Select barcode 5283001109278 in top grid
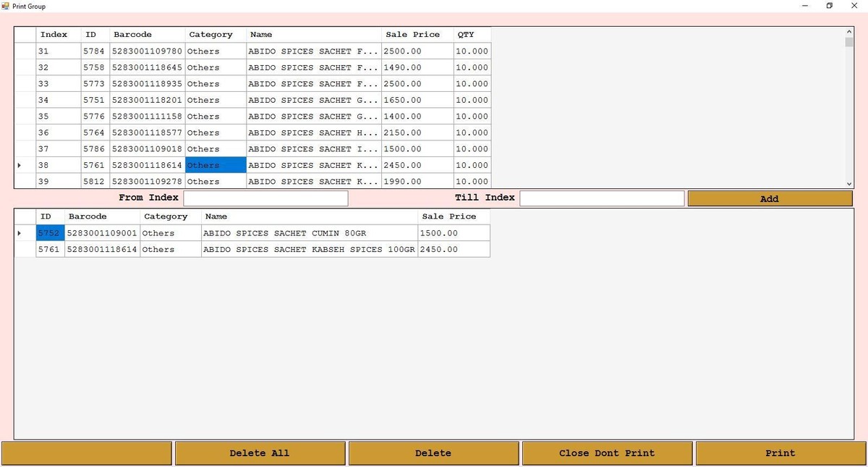868x467 pixels. point(148,182)
